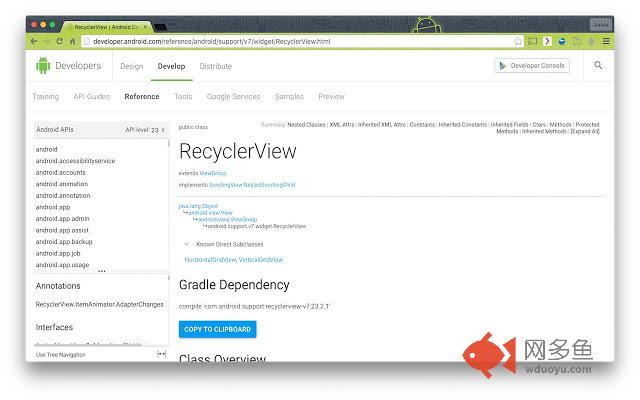Click the Android Developers logo
640x400 pixels.
pyautogui.click(x=69, y=66)
